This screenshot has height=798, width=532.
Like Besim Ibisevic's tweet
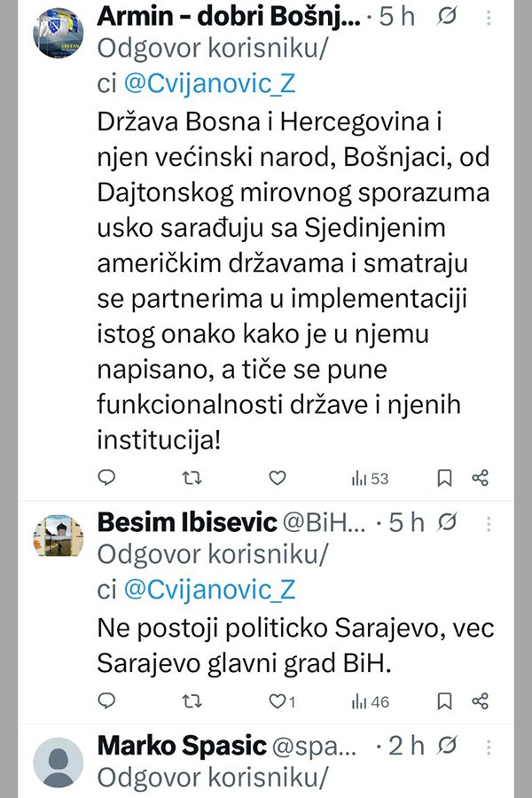(278, 701)
